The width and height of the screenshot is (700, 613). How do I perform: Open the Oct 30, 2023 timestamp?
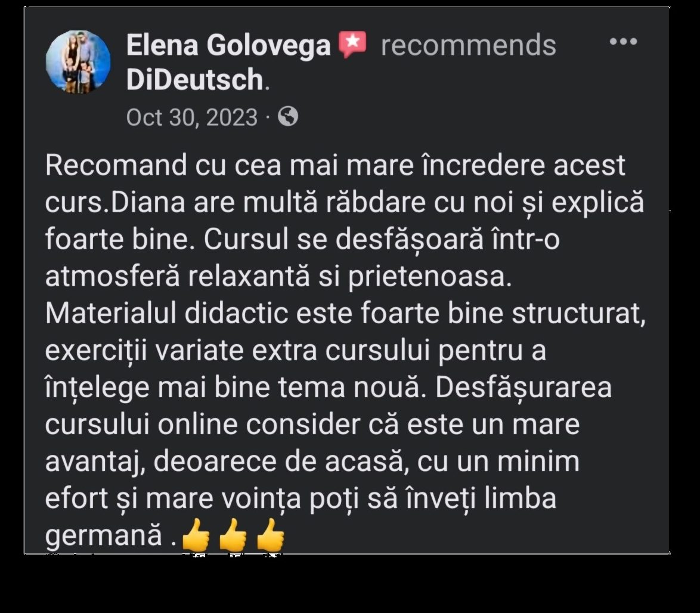(x=192, y=117)
